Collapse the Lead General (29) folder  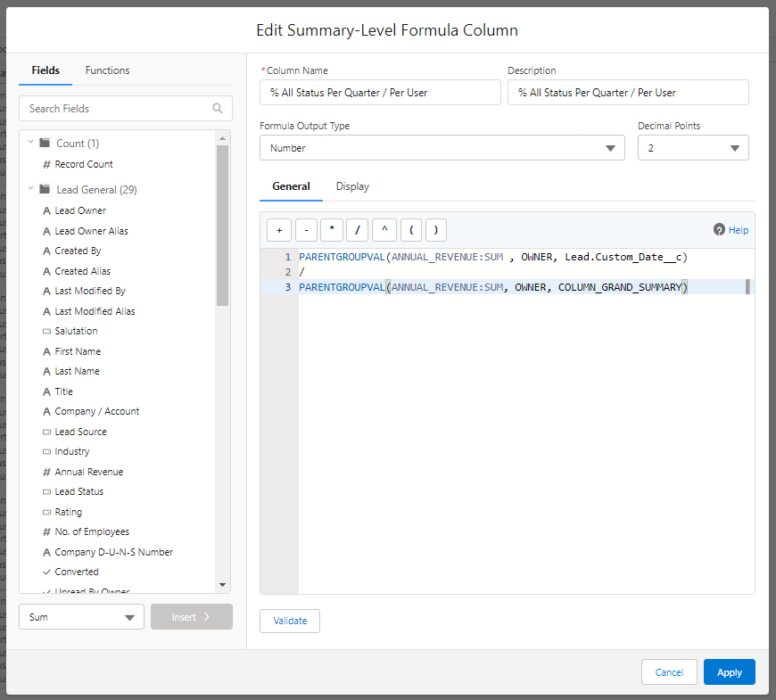(30, 189)
